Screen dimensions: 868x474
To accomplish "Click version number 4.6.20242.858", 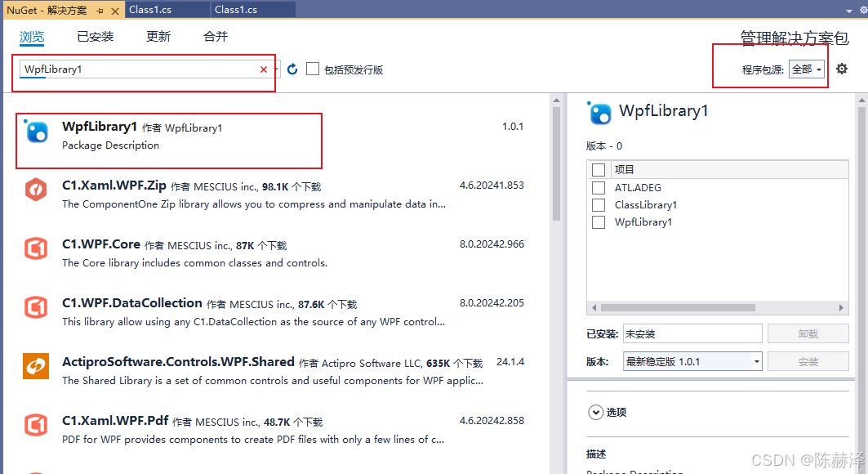I will coord(492,420).
